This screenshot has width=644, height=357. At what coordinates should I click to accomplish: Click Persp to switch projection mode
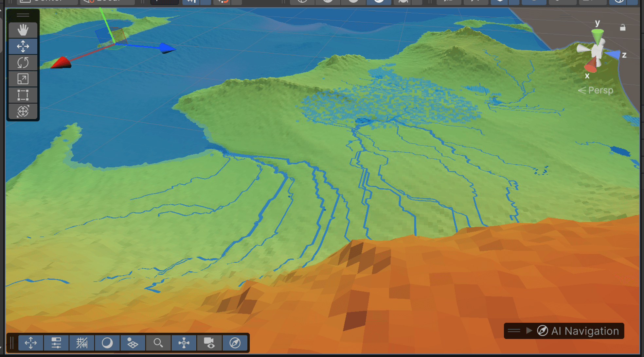tap(600, 91)
